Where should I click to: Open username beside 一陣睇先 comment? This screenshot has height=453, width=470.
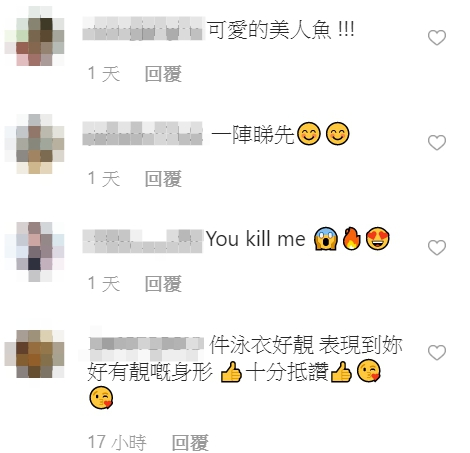(x=143, y=133)
